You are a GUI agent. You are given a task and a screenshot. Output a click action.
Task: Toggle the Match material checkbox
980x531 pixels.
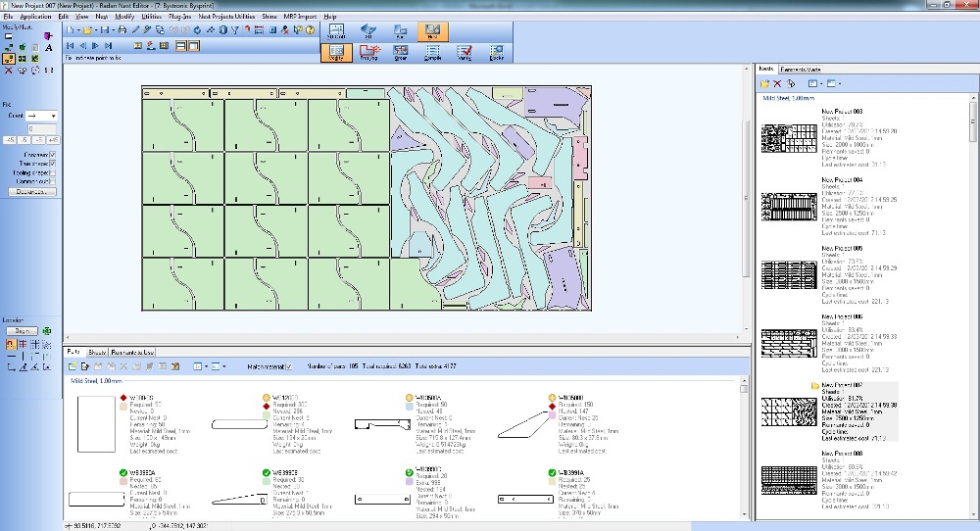290,366
